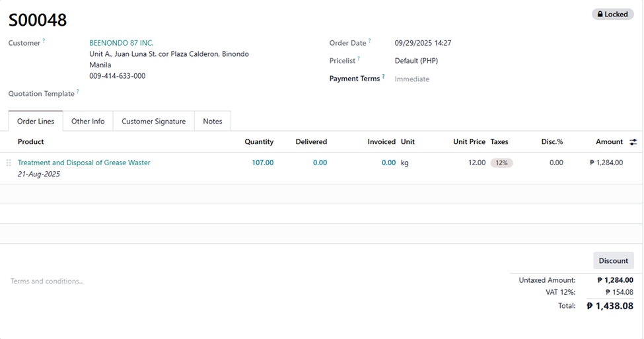
Task: Click the Pricelist help question mark
Action: [359, 59]
